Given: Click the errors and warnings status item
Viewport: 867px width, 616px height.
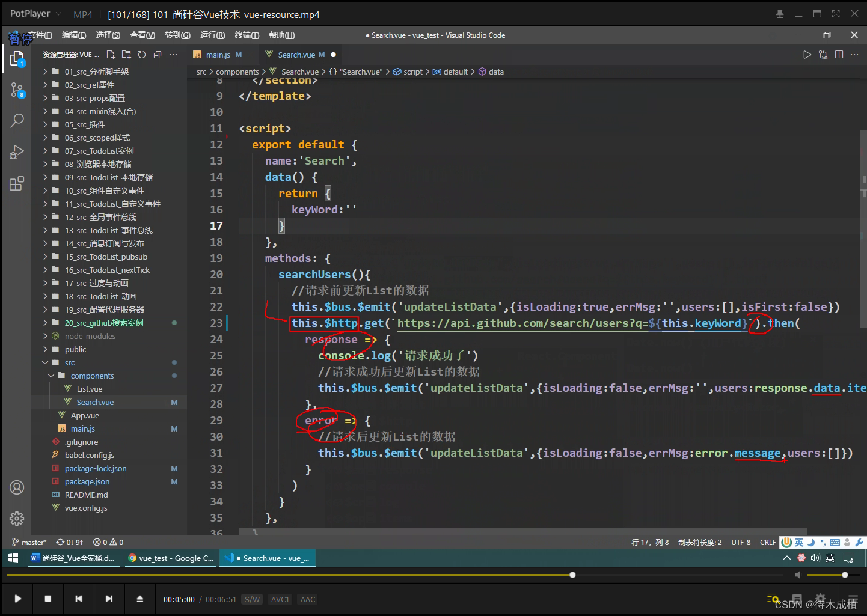Looking at the screenshot, I should pyautogui.click(x=108, y=542).
